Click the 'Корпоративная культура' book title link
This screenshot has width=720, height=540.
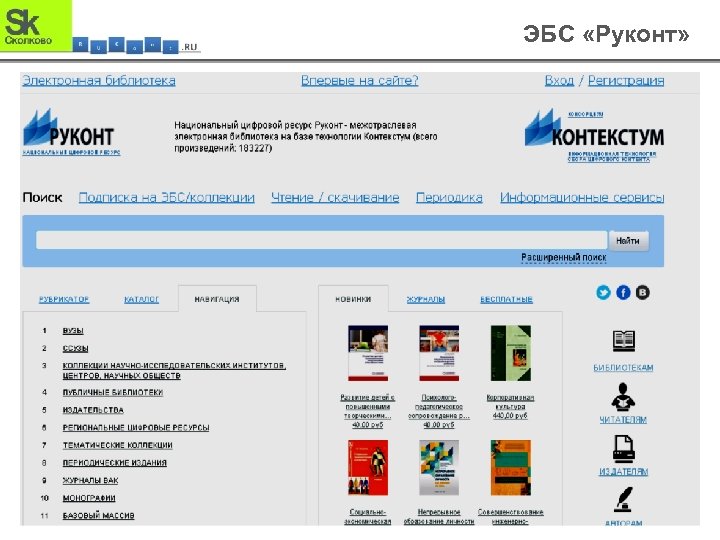pyautogui.click(x=510, y=402)
